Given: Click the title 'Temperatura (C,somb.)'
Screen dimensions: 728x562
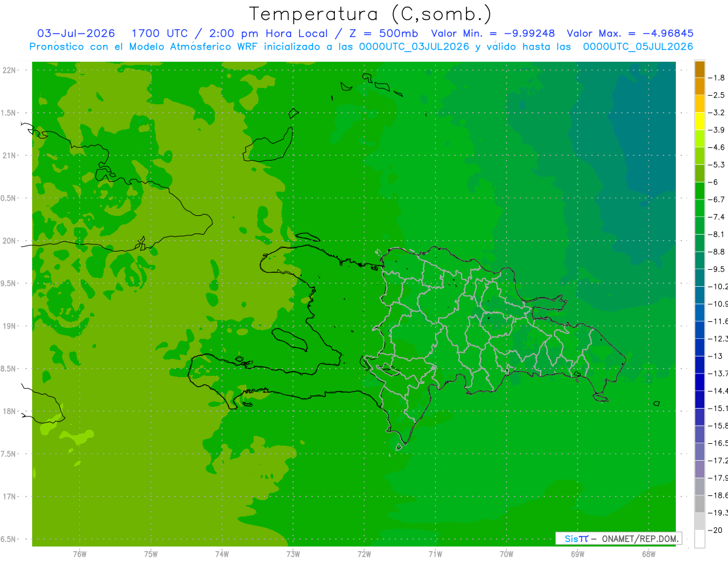Looking at the screenshot, I should [x=370, y=14].
